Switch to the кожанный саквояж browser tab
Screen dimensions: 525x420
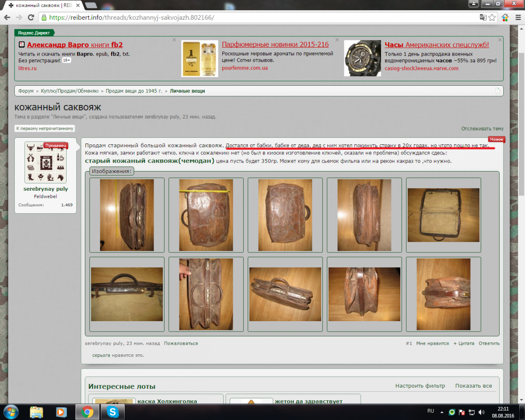coord(40,5)
